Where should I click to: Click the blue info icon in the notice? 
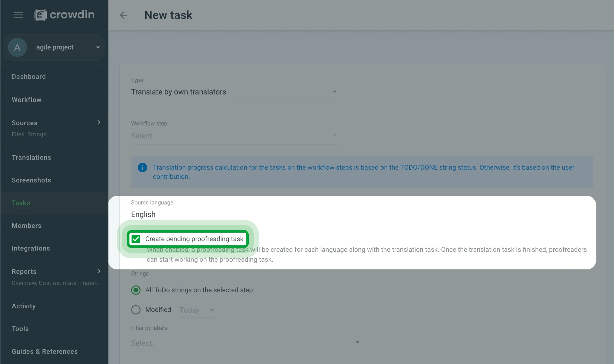(142, 167)
